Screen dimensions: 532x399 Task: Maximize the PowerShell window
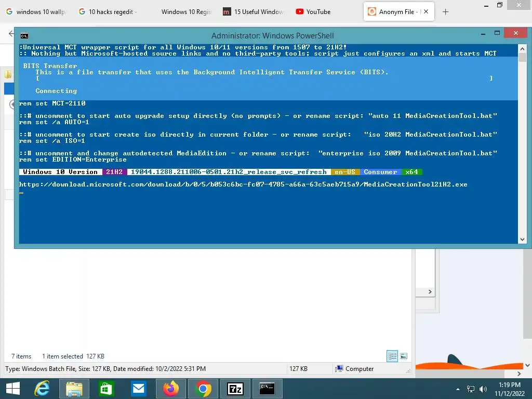point(497,33)
